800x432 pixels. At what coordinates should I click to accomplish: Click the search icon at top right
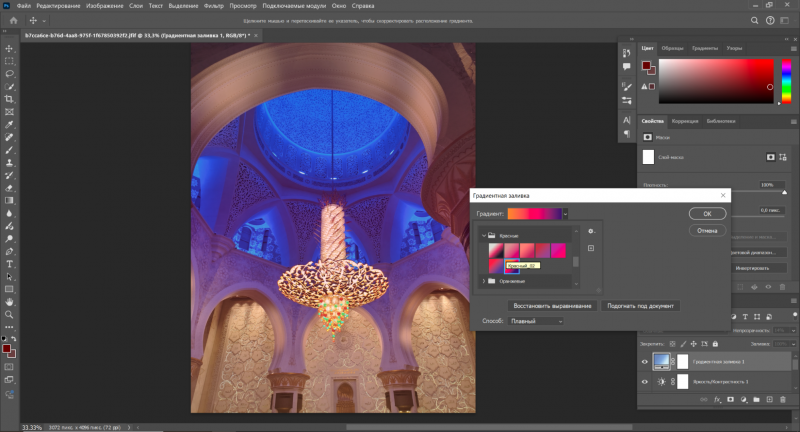(x=754, y=20)
